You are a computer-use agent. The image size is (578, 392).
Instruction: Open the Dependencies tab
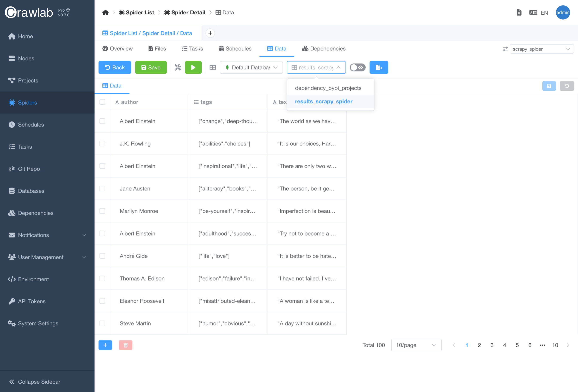[323, 49]
